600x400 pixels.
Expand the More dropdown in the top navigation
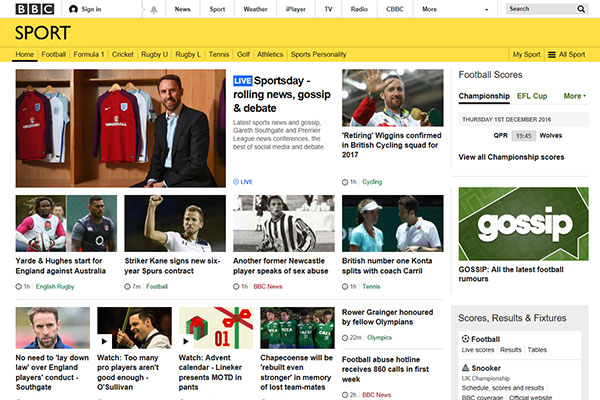point(455,9)
